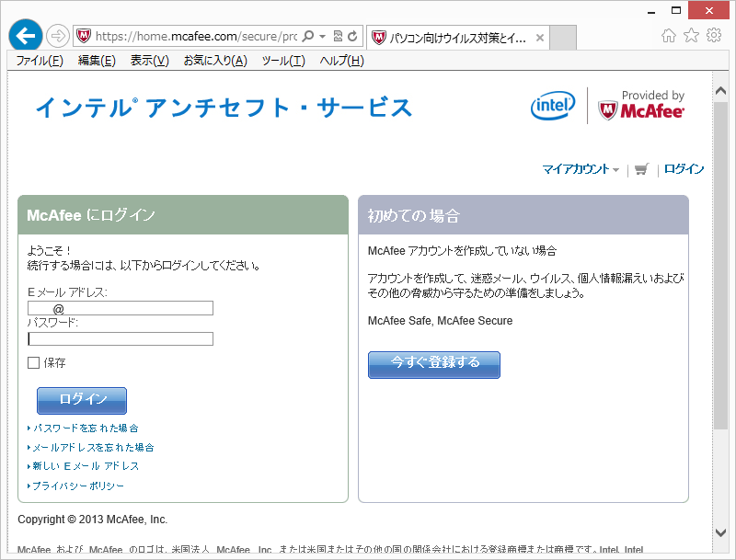Image resolution: width=736 pixels, height=560 pixels.
Task: Click the search magnifier in address bar
Action: click(x=308, y=36)
